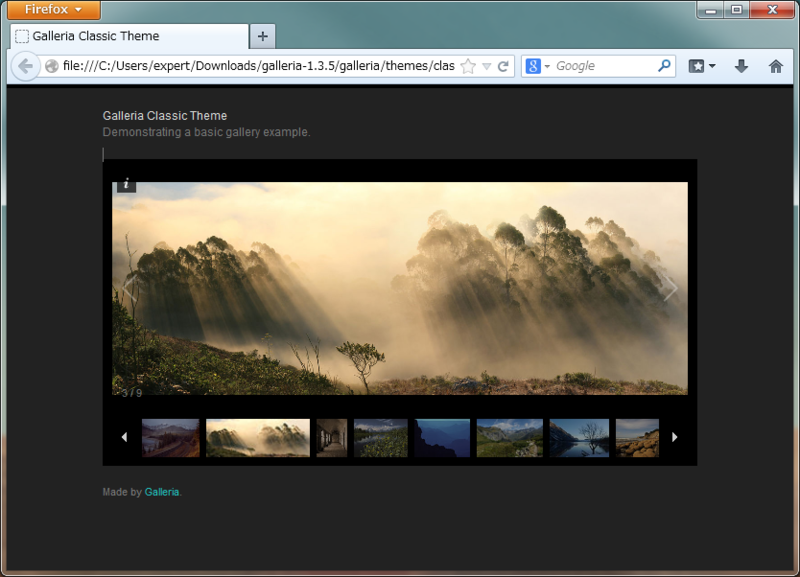This screenshot has height=577, width=800.
Task: Click inside the Google search field
Action: (x=605, y=66)
